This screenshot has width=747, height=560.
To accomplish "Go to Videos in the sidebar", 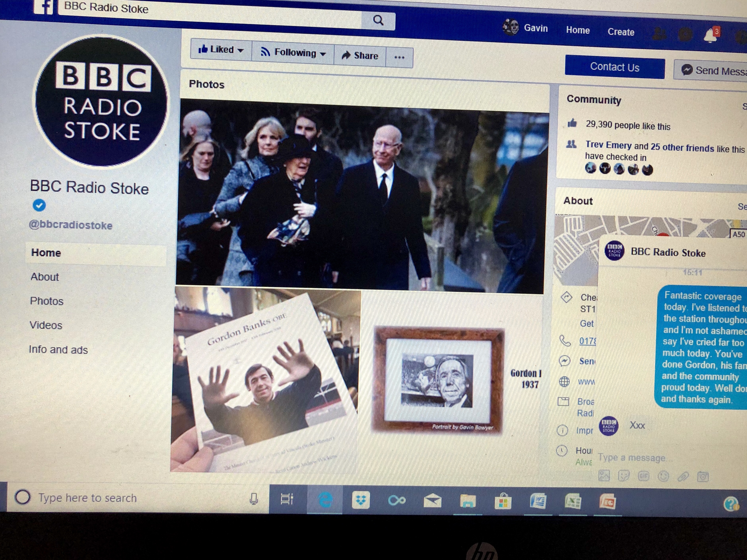I will (46, 325).
